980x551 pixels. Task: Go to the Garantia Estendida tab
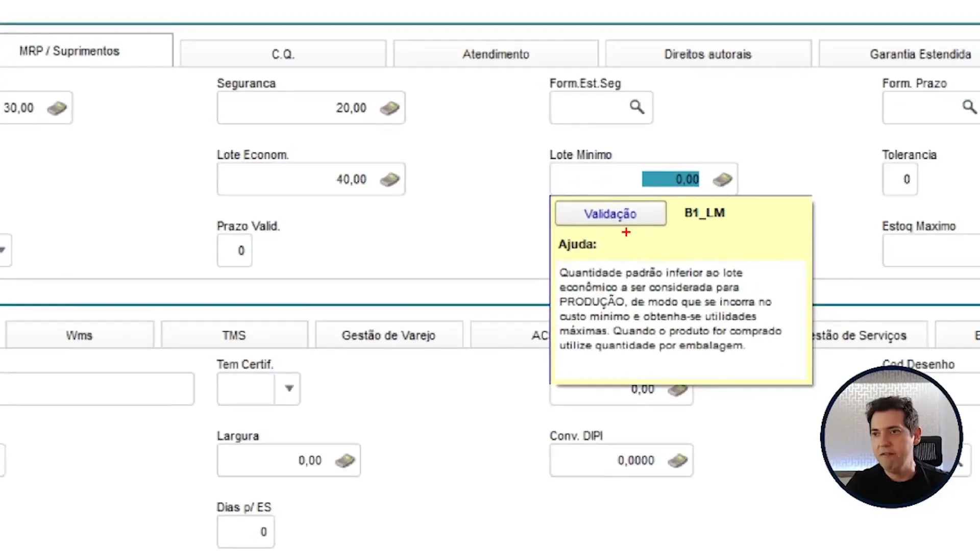pyautogui.click(x=920, y=54)
